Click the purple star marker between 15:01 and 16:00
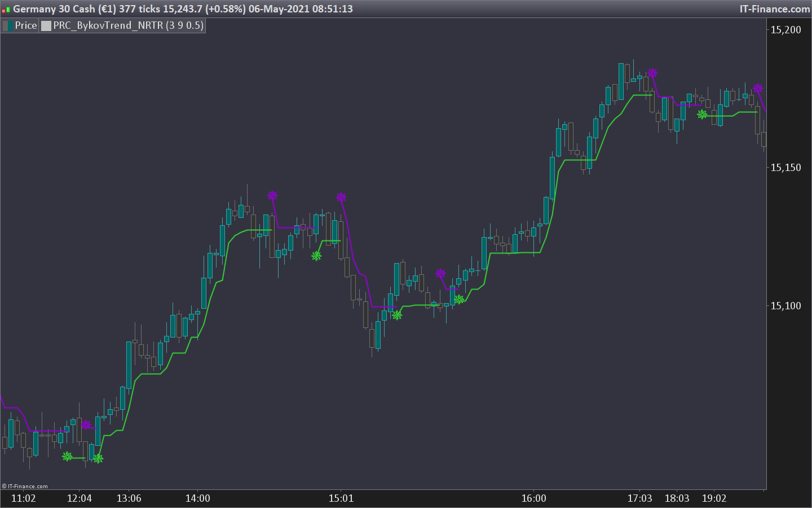Viewport: 812px width, 508px height. click(440, 274)
